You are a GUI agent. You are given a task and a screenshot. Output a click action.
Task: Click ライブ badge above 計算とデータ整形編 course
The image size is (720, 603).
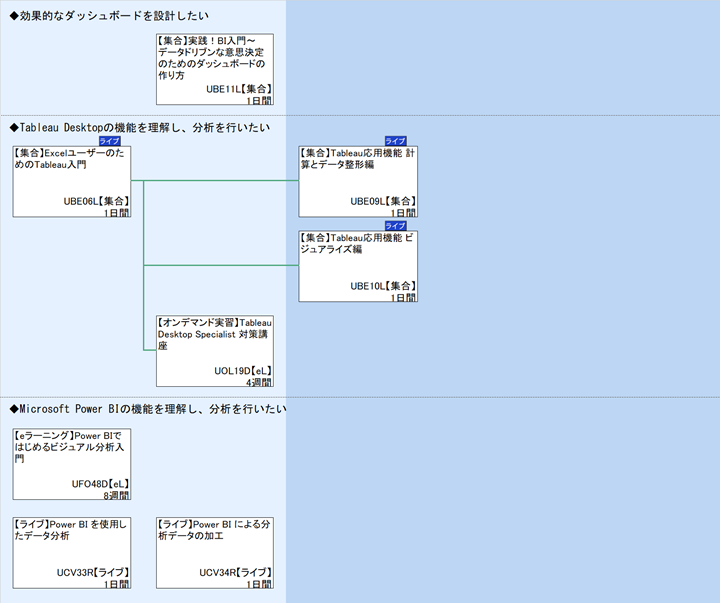(x=396, y=141)
